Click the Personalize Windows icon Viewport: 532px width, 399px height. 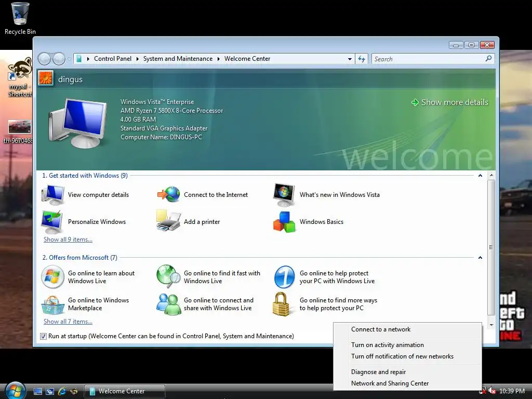tap(52, 221)
